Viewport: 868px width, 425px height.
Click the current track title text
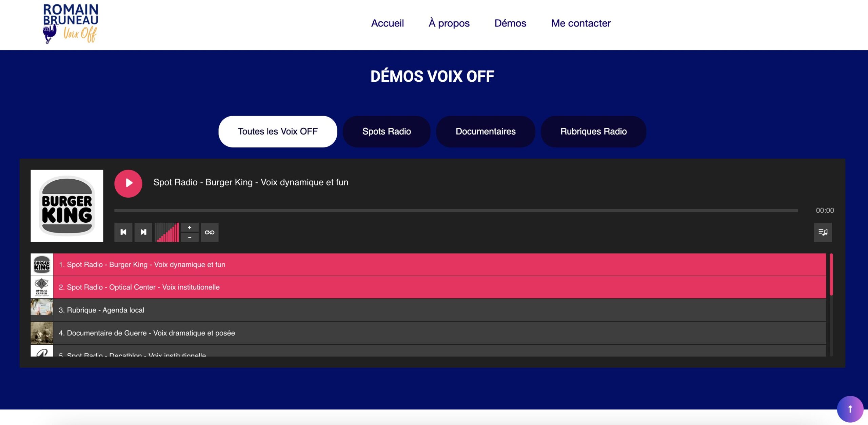point(251,182)
